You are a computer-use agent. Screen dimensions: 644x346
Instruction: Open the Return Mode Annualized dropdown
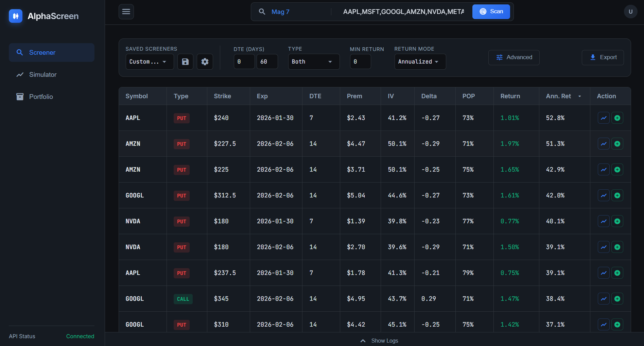pos(420,62)
